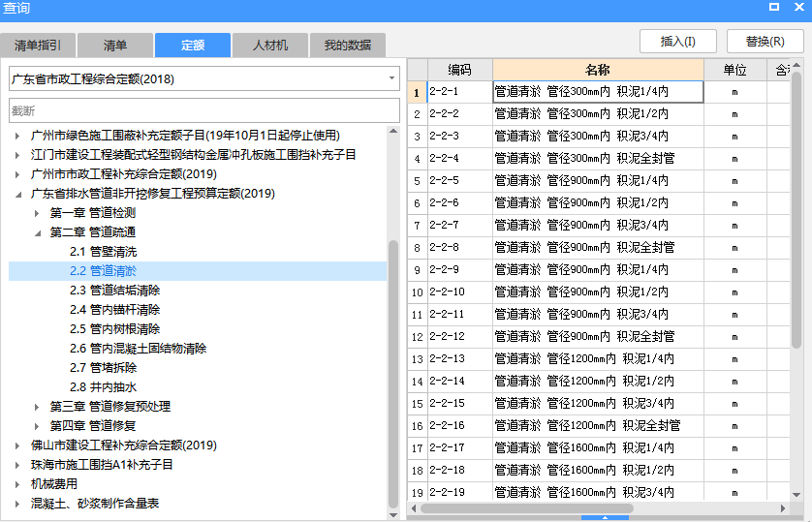Click the 编码 column header
Image resolution: width=812 pixels, height=522 pixels.
(x=460, y=70)
